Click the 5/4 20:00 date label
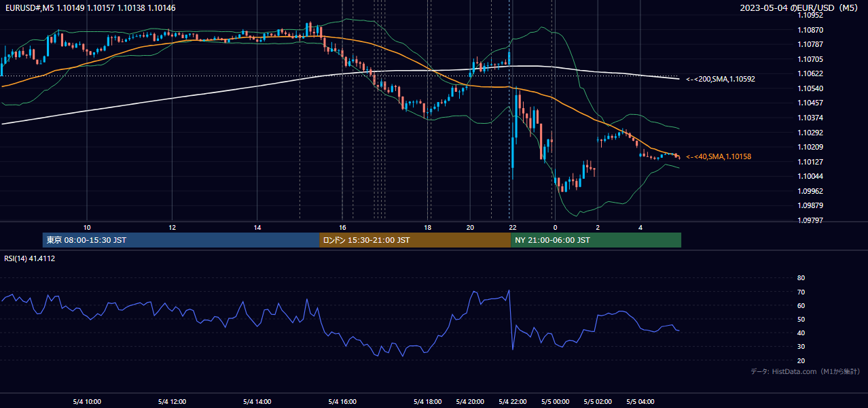The width and height of the screenshot is (868, 408). (469, 401)
